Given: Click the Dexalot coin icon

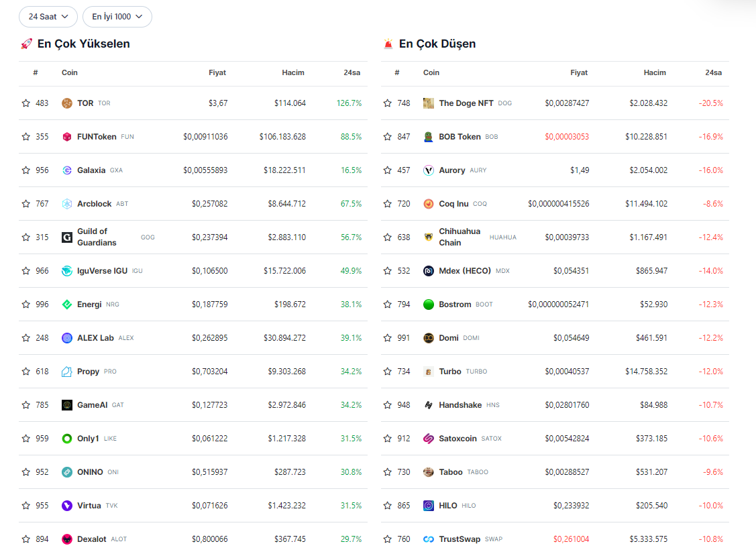Looking at the screenshot, I should coord(67,539).
